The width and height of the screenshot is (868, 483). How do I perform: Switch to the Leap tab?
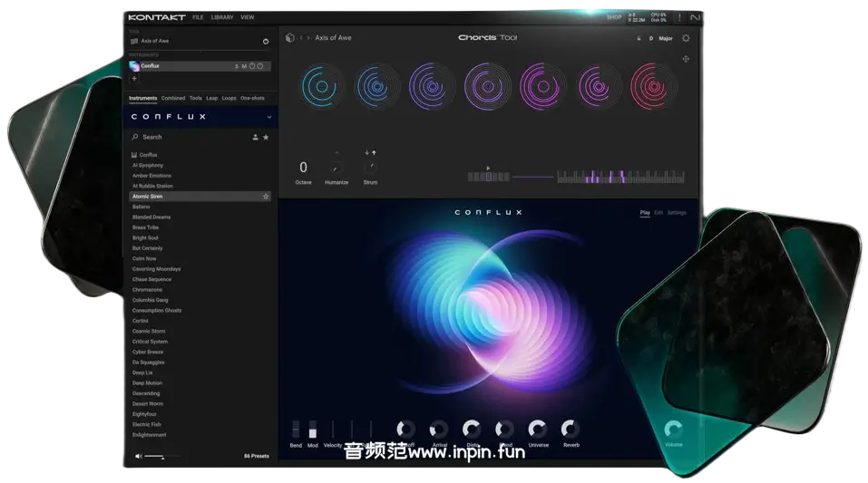(x=212, y=99)
